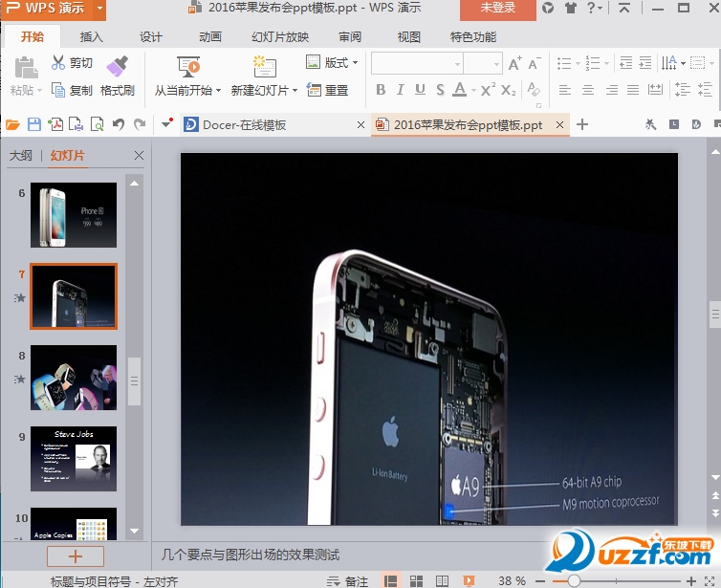Open bullet list style dropdown

coord(578,63)
